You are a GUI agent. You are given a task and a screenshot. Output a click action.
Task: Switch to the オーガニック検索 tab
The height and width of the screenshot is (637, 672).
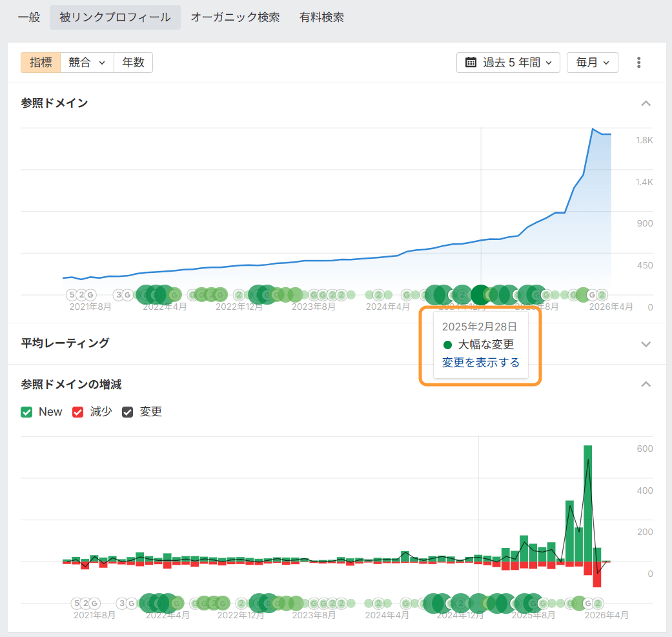coord(235,18)
